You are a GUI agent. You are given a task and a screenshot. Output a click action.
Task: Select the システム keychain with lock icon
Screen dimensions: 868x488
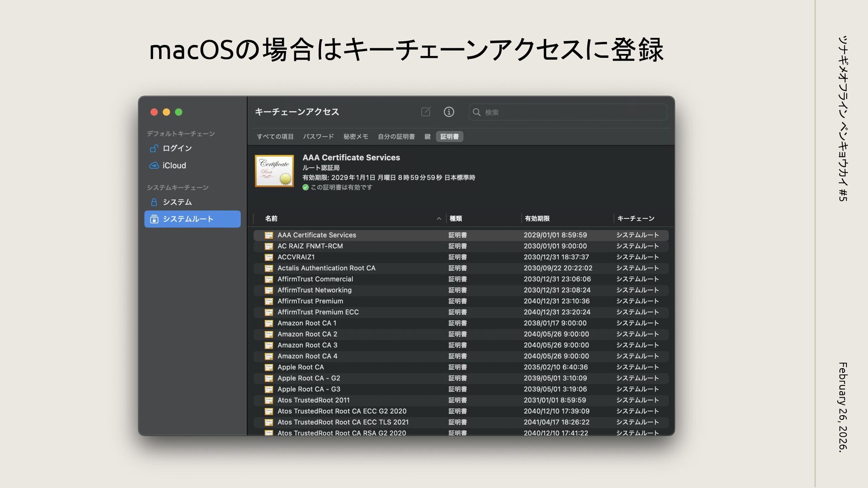click(177, 202)
